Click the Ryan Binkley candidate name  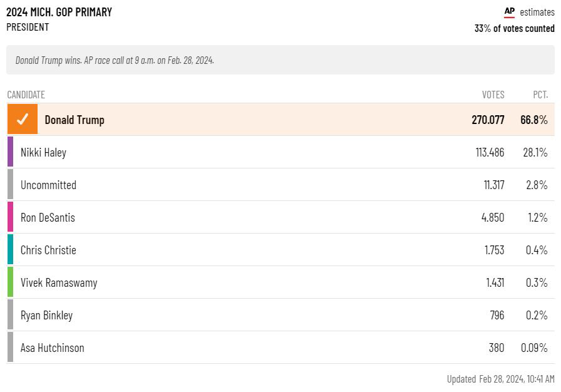coord(46,315)
